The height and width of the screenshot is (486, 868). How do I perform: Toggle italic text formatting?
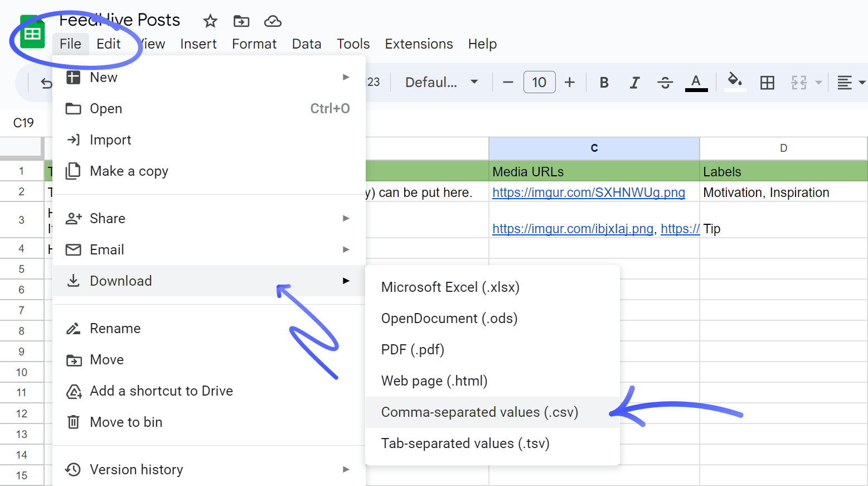click(634, 83)
